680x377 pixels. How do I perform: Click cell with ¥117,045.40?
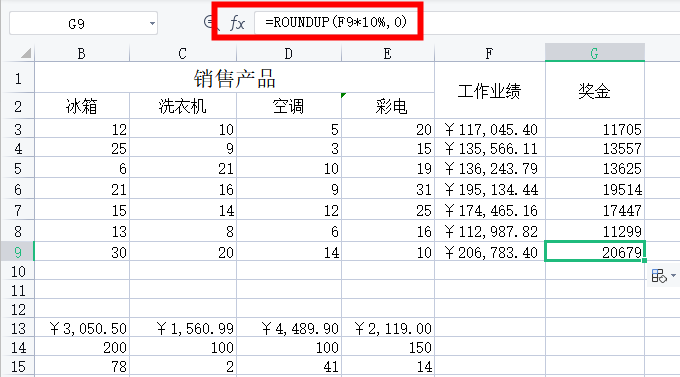coord(490,129)
